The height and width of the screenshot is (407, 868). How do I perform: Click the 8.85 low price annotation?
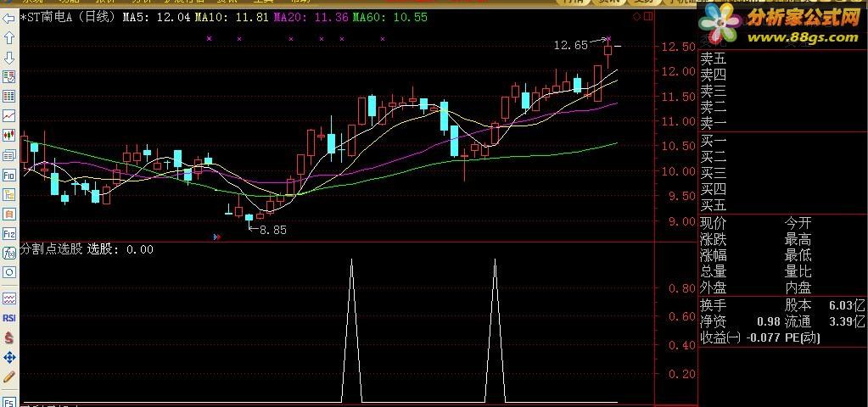273,230
